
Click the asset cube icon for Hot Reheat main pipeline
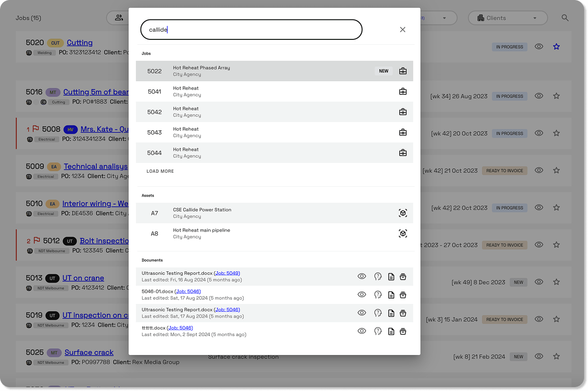(403, 233)
